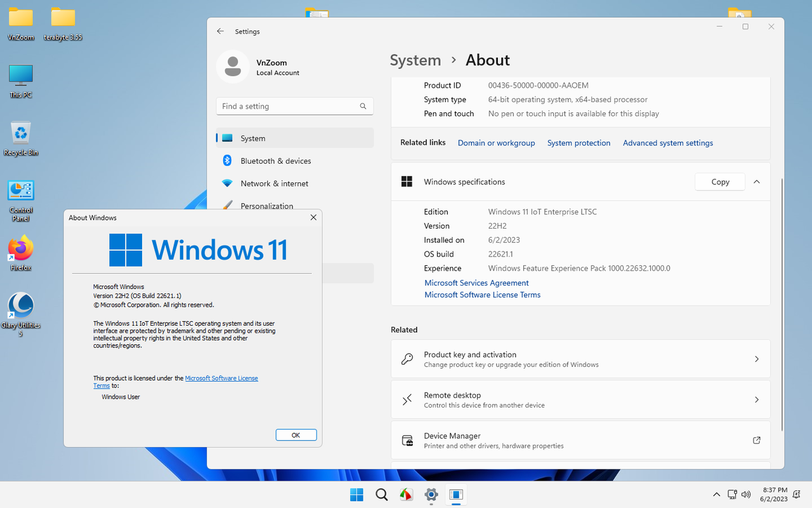Viewport: 812px width, 508px height.
Task: Open Microsoft Software License Terms in Settings
Action: coord(482,295)
